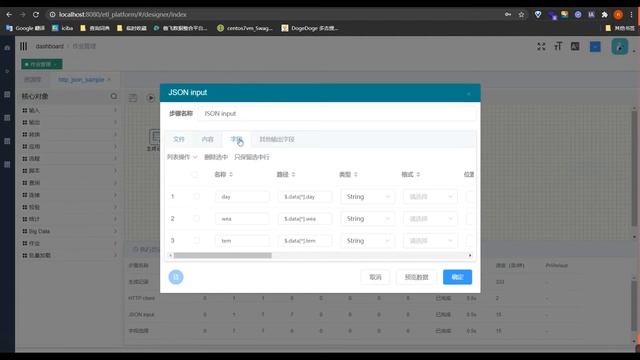
Task: Click the name field containing day
Action: (x=242, y=197)
